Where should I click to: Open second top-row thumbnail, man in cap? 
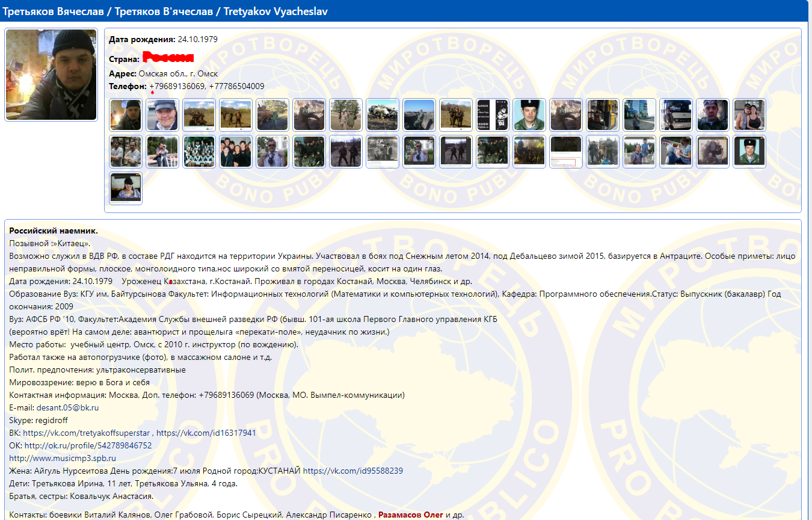tap(162, 115)
